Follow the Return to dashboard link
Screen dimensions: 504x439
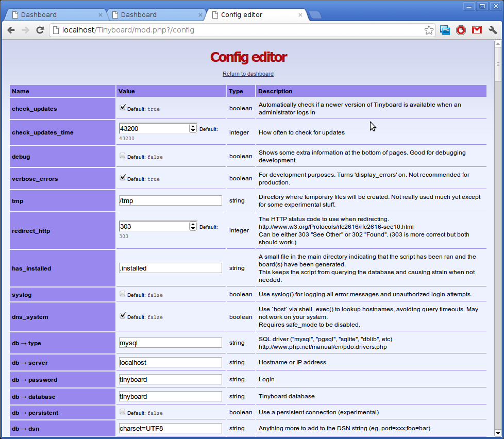click(248, 74)
